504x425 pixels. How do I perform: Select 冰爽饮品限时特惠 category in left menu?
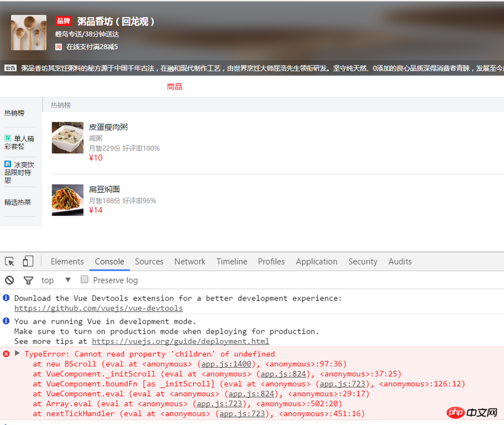point(20,172)
